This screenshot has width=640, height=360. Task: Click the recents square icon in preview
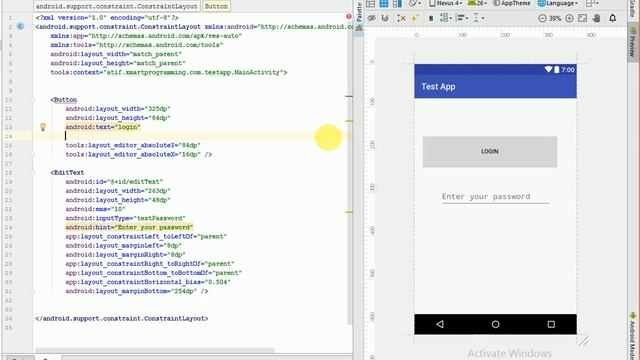(x=551, y=324)
